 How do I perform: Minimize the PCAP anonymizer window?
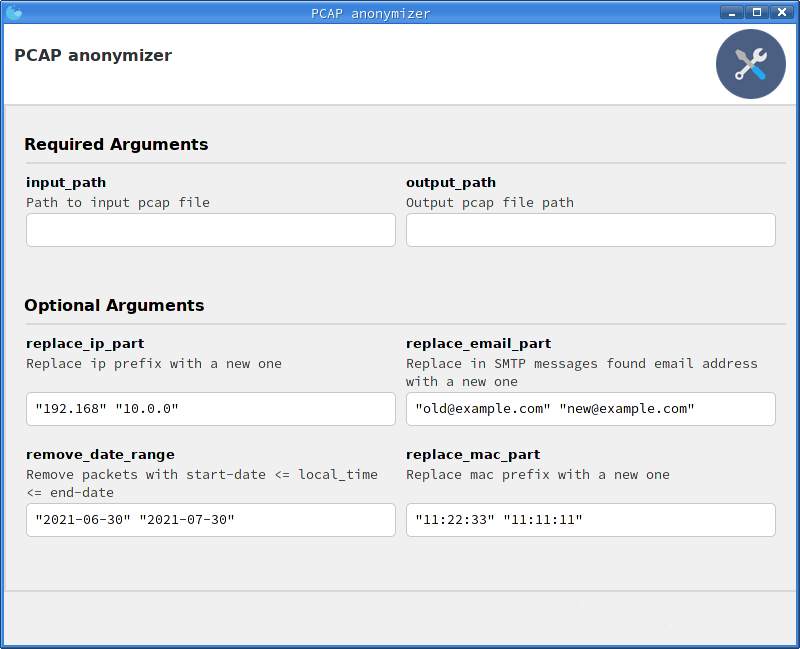pos(735,13)
